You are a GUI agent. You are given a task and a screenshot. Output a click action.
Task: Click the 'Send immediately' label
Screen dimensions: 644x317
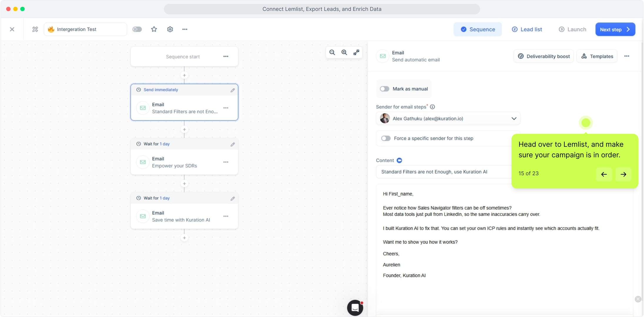point(161,90)
